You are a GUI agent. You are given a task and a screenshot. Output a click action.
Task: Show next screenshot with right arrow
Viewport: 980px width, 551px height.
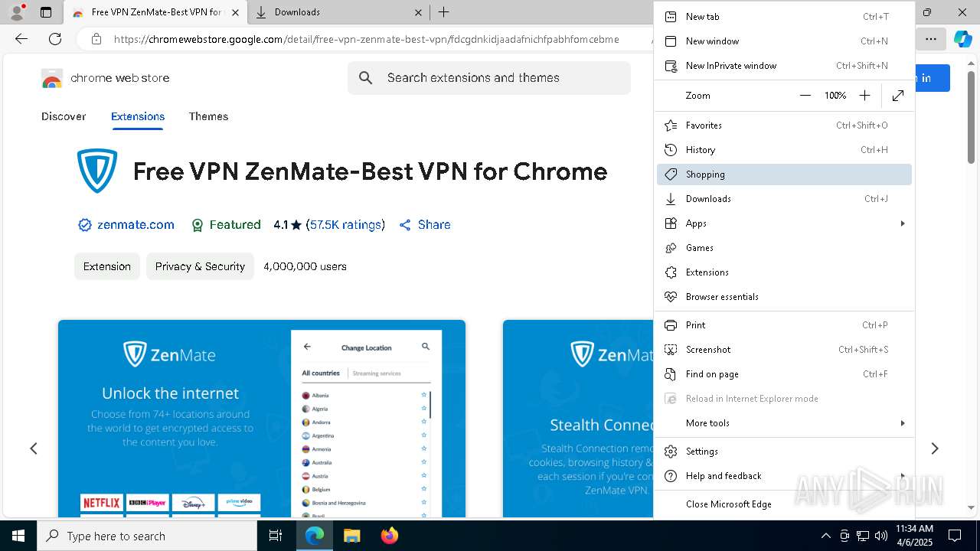(x=935, y=448)
